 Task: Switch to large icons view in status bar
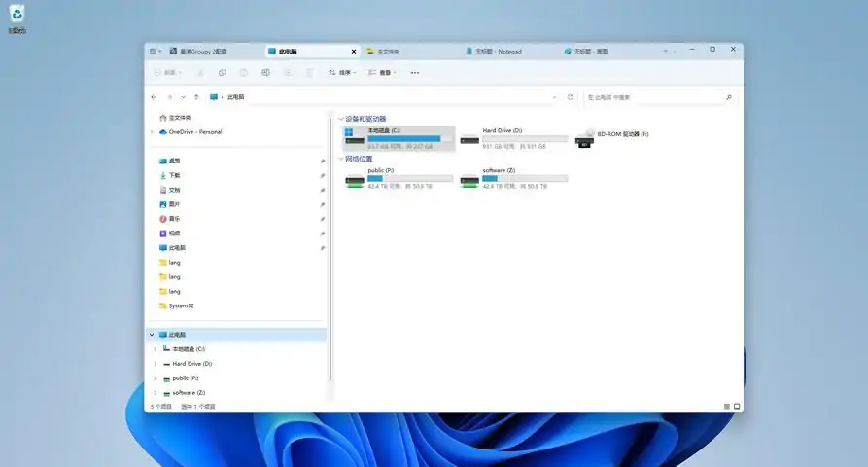(737, 406)
